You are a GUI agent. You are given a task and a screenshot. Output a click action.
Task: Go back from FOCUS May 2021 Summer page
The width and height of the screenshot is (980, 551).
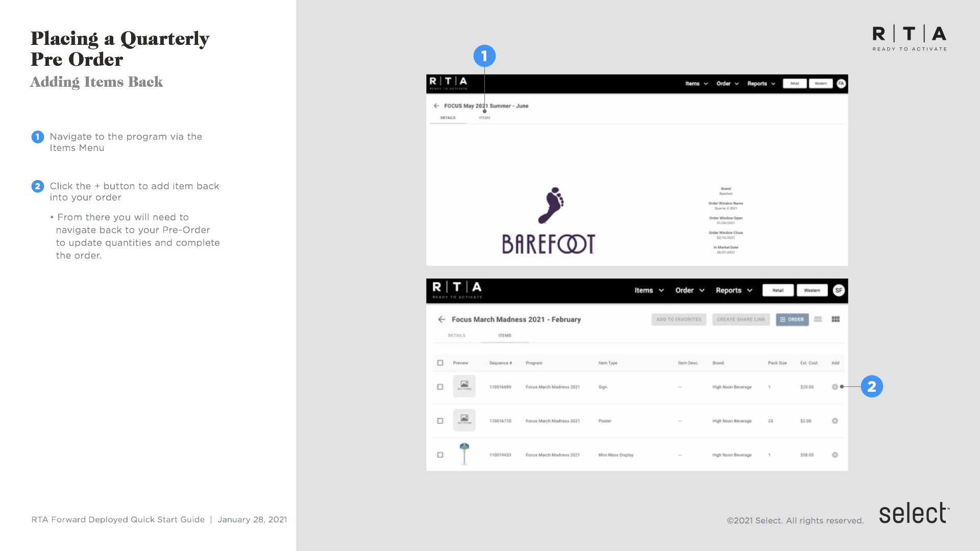(x=436, y=106)
